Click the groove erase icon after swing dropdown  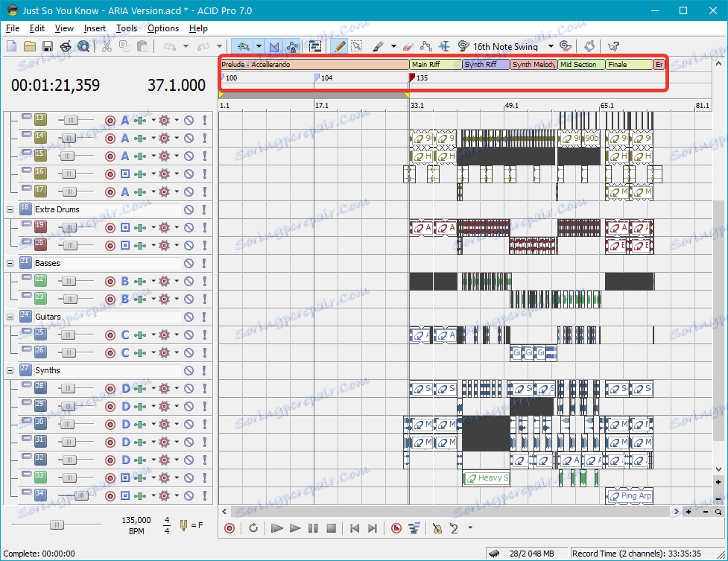point(565,46)
